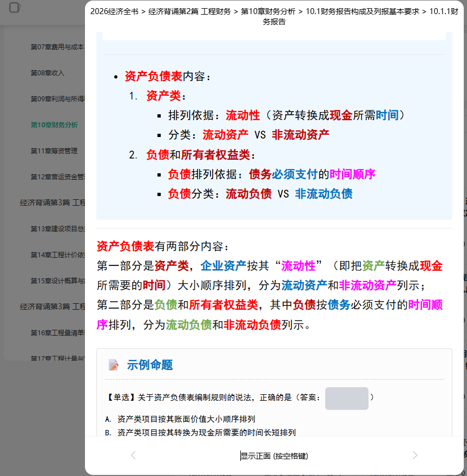Open 第11章筹资管理 chapter
This screenshot has height=476, width=467.
pos(54,151)
